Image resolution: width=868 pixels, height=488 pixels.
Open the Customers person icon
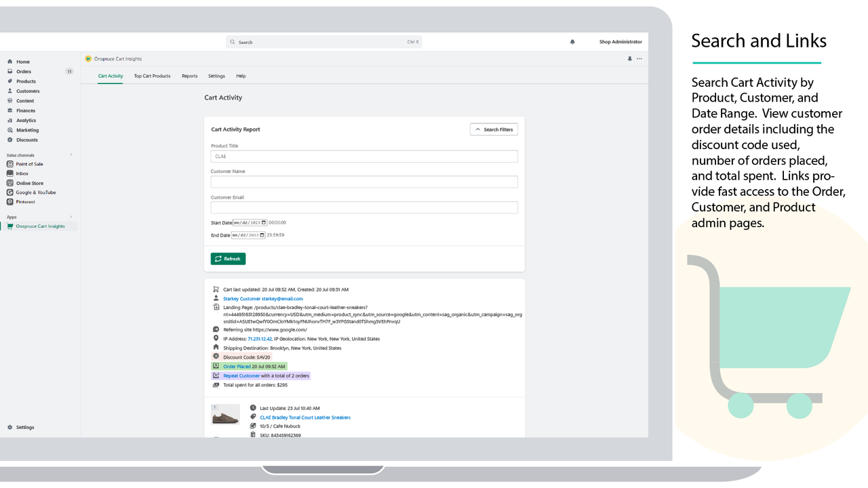click(x=10, y=91)
